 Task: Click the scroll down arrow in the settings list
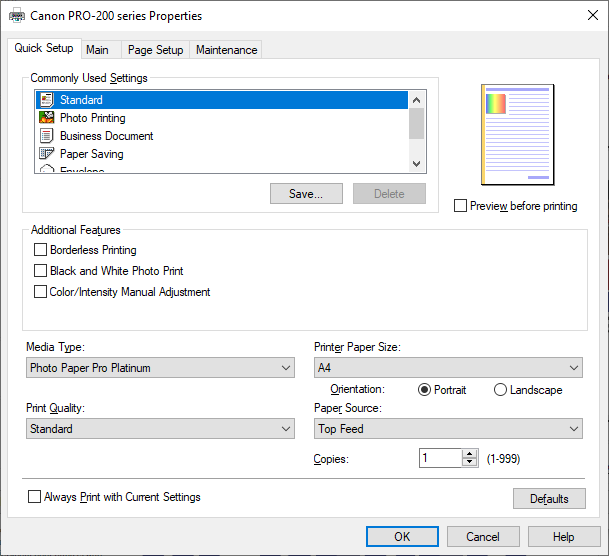click(416, 163)
